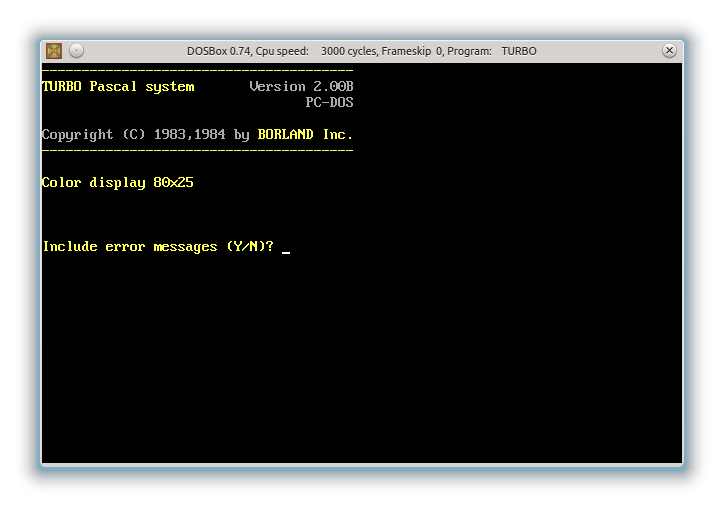Screen dimensions: 724x507
Task: Click the Version 2.00B text
Action: pos(301,86)
